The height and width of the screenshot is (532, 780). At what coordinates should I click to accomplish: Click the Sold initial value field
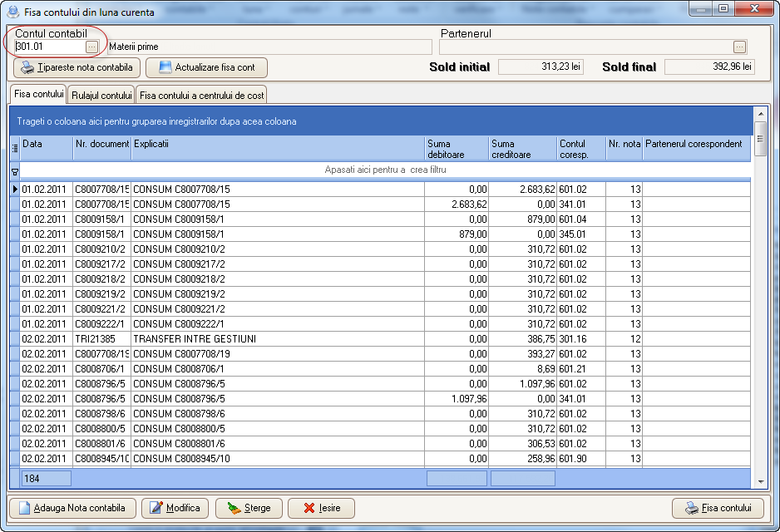[541, 66]
